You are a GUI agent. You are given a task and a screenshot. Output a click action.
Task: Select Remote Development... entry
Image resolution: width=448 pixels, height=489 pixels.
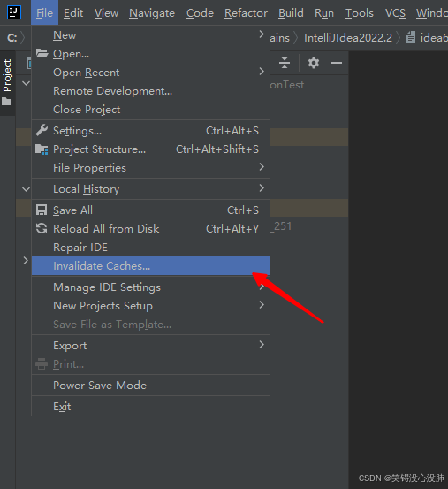click(150, 91)
